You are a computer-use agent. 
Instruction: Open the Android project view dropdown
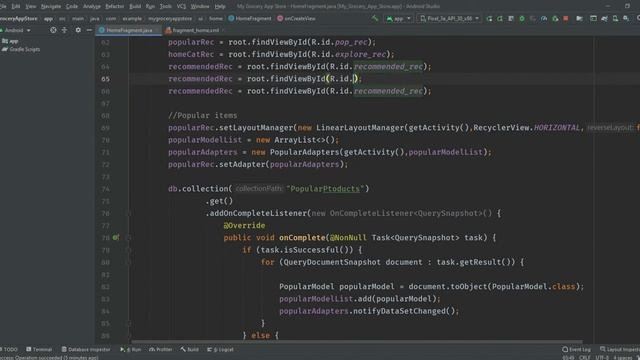(16, 30)
